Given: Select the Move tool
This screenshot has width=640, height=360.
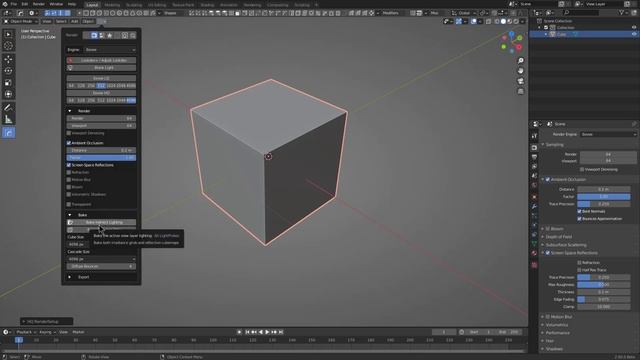Looking at the screenshot, I should click(x=8, y=59).
